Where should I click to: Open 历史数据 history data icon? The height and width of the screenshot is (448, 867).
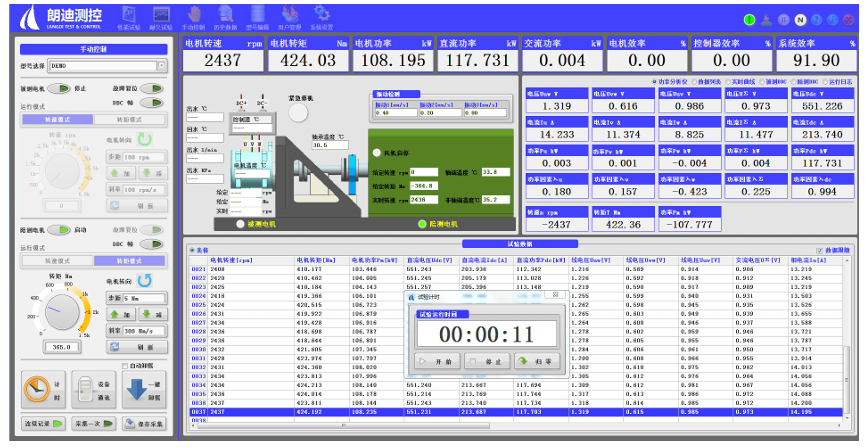coord(225,15)
